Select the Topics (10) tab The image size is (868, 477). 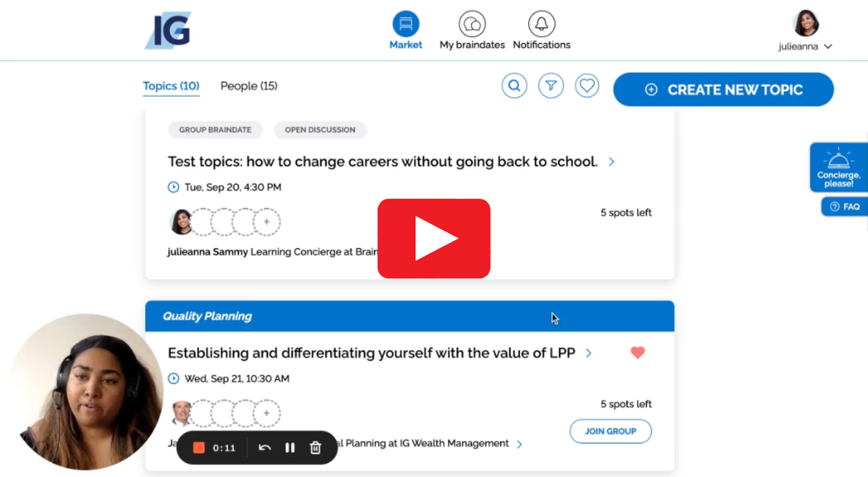tap(171, 86)
